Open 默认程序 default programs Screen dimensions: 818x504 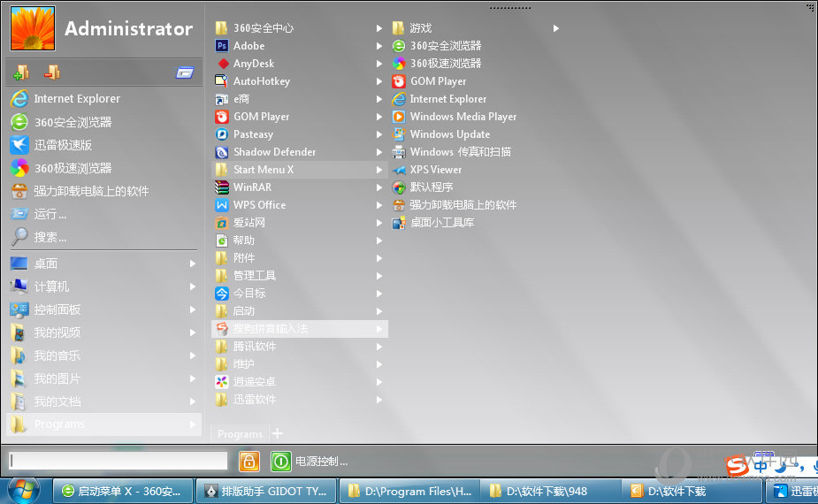point(423,187)
